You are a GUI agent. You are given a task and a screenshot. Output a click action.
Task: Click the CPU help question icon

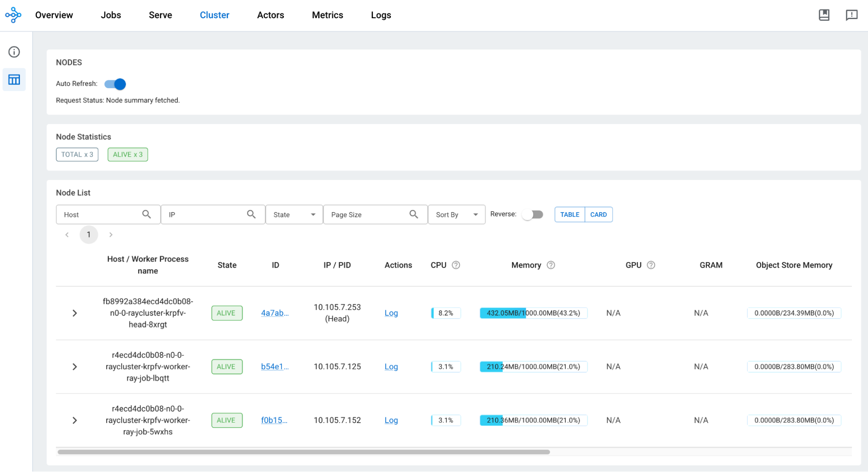(455, 265)
